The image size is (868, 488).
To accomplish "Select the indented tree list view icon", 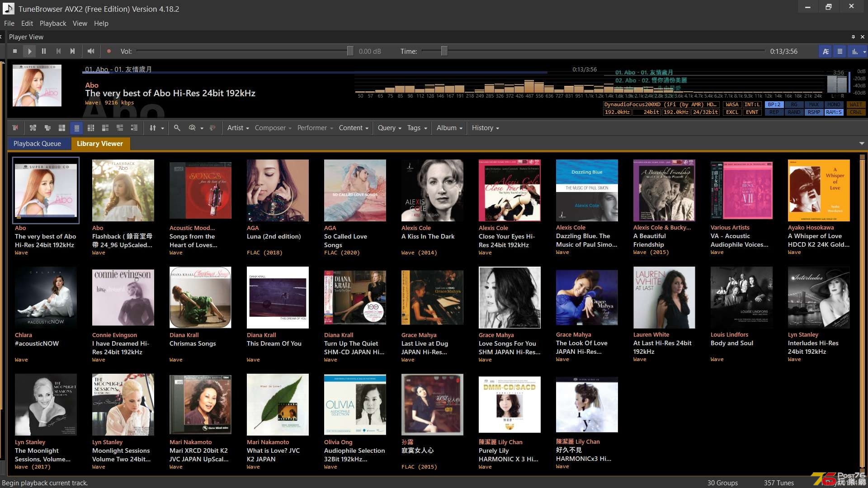I will (x=134, y=128).
